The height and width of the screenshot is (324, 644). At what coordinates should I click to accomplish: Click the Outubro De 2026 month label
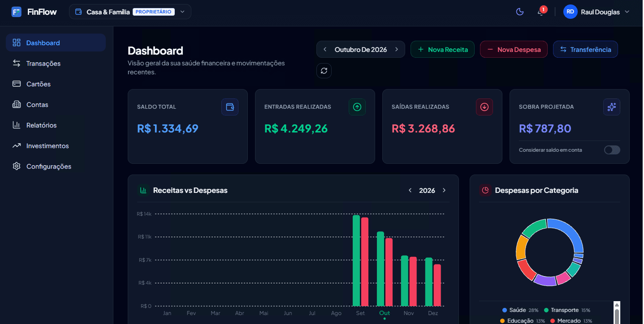[361, 49]
